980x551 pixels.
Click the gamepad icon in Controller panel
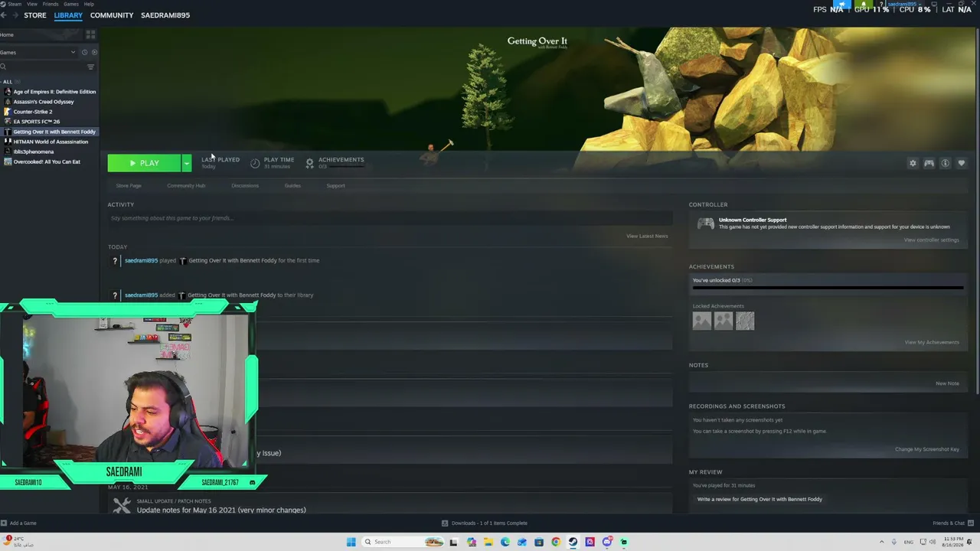(706, 223)
